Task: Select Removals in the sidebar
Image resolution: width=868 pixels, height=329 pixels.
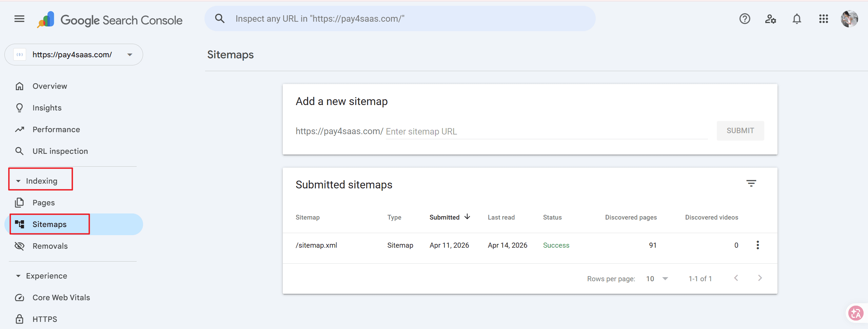Action: [x=50, y=246]
